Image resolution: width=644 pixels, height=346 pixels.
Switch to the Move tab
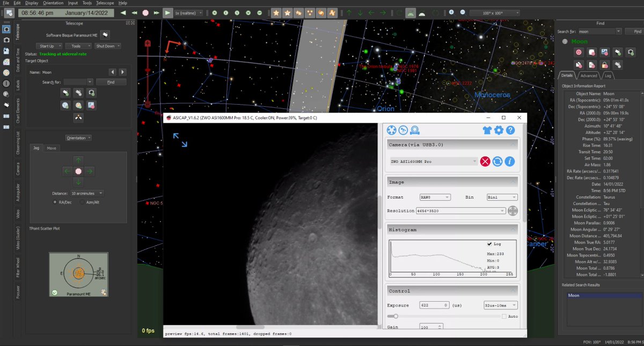(x=52, y=148)
